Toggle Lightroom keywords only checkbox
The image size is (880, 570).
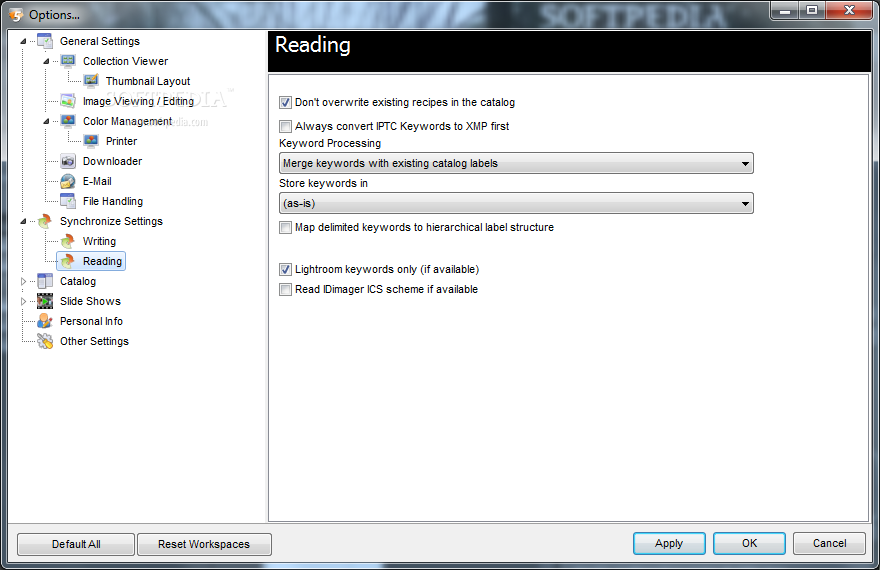(x=285, y=269)
